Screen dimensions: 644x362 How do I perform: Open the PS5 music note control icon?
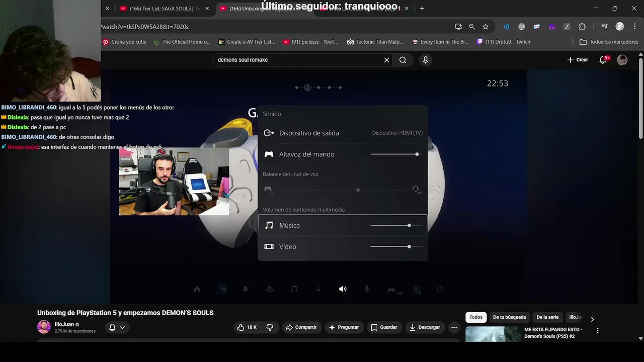(x=294, y=289)
